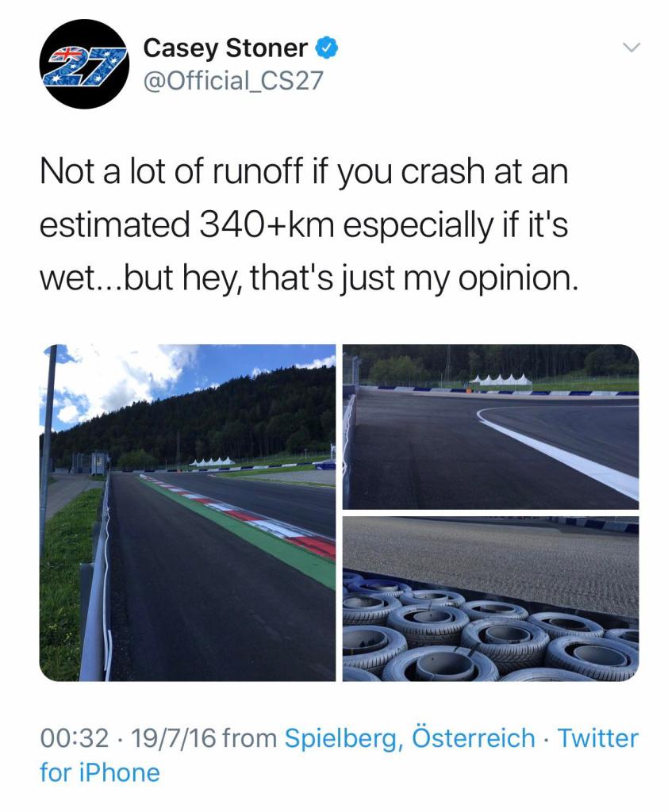The width and height of the screenshot is (668, 812).
Task: Select the tweet's first text line
Action: (304, 172)
